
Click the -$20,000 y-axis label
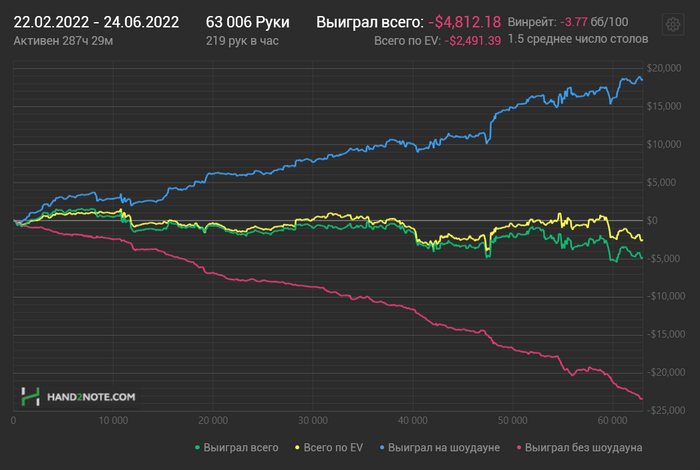pyautogui.click(x=666, y=372)
